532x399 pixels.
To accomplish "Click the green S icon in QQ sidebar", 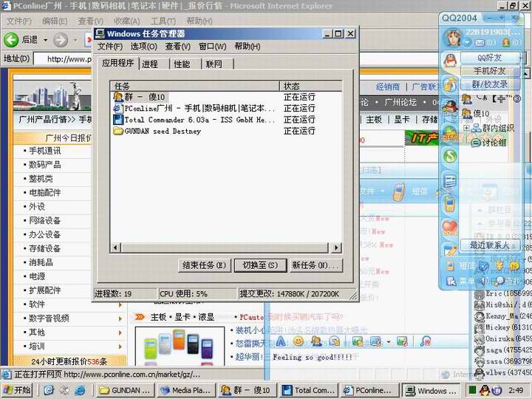I will click(x=450, y=156).
